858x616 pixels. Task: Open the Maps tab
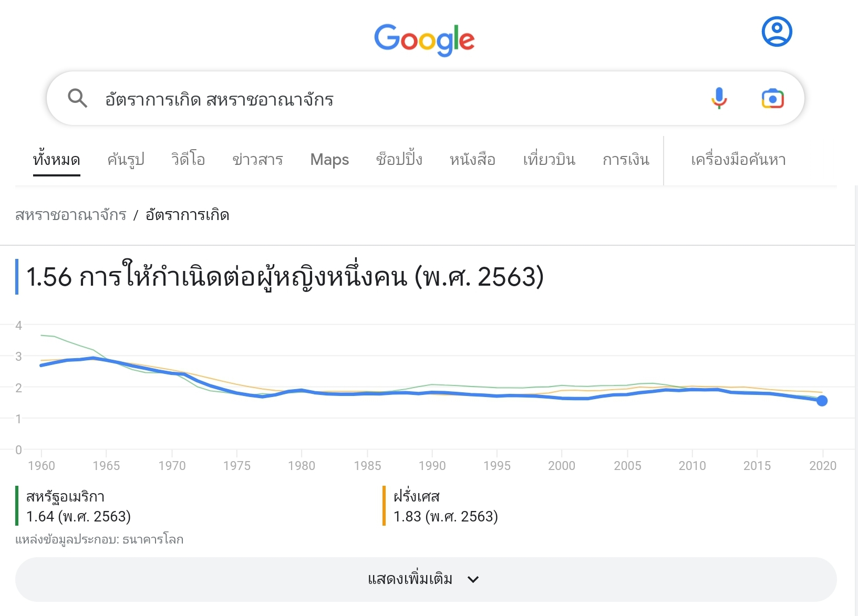coord(329,159)
